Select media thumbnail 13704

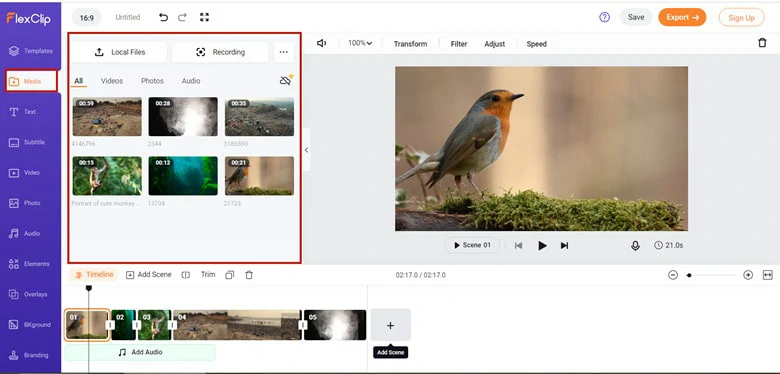pos(183,176)
